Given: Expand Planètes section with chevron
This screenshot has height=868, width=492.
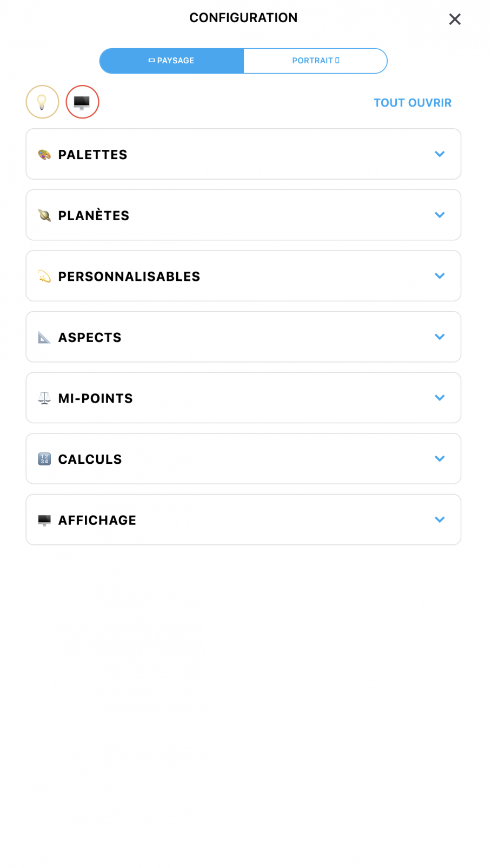Looking at the screenshot, I should [440, 215].
